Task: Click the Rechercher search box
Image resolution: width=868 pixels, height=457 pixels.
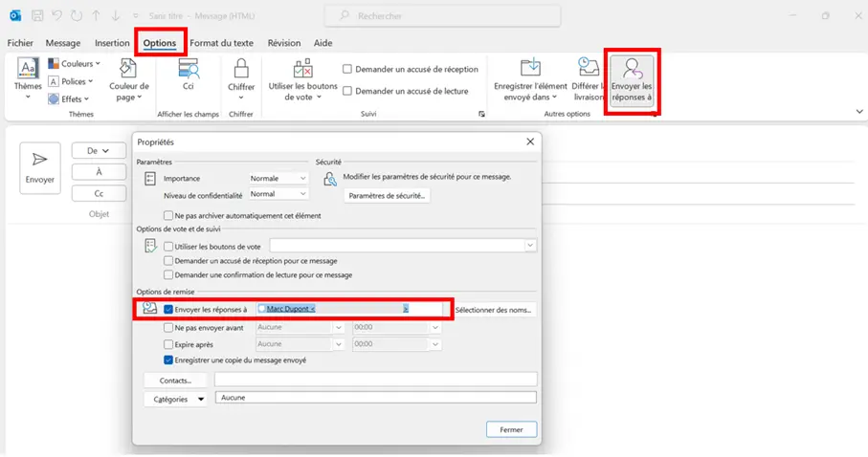Action: coord(442,16)
